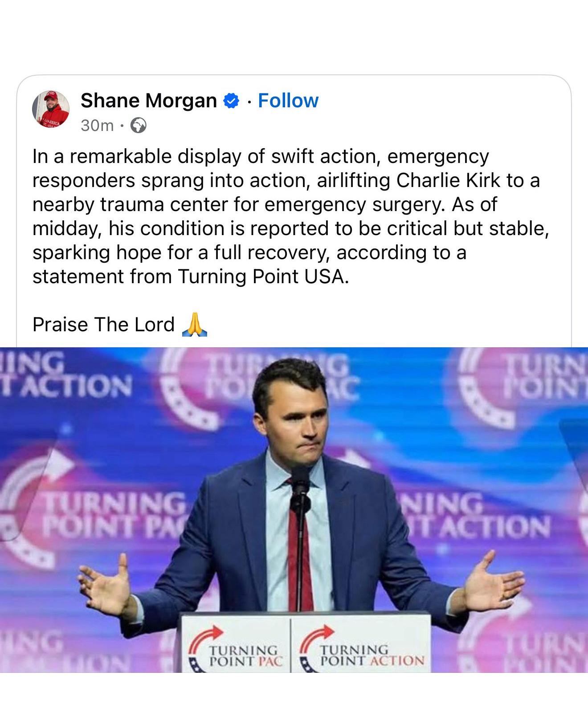Image resolution: width=588 pixels, height=708 pixels.
Task: Tap the praying hands emoji
Action: click(195, 324)
